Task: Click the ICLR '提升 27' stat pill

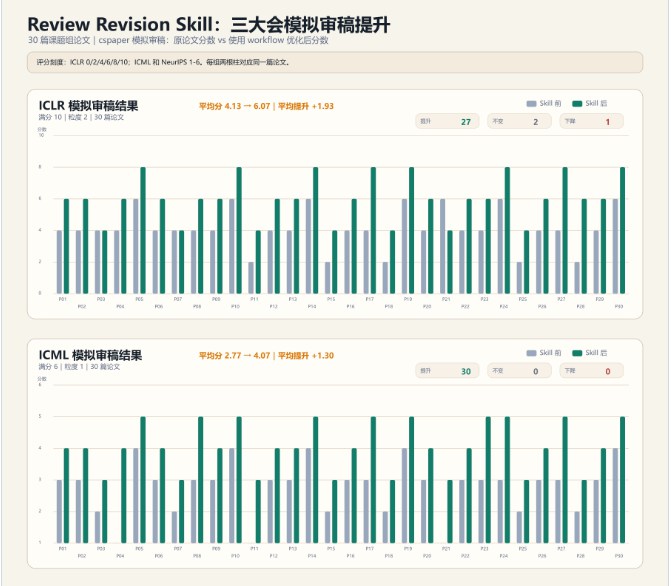Action: tap(447, 122)
